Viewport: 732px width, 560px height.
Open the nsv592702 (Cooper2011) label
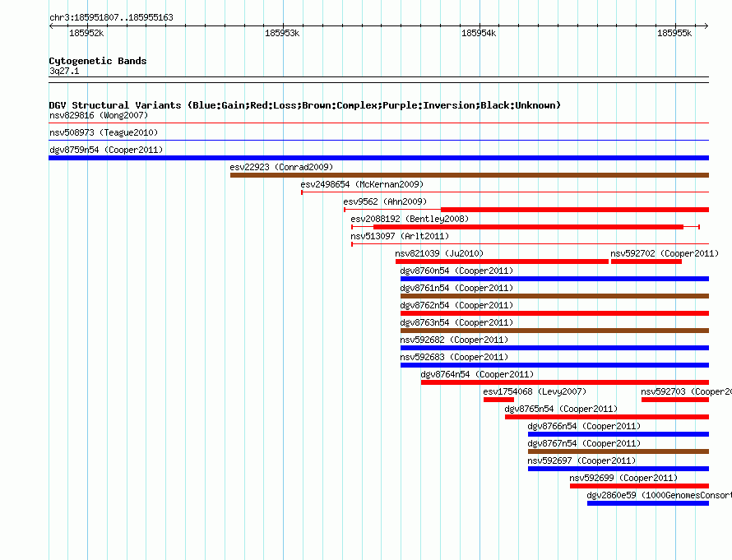click(665, 253)
